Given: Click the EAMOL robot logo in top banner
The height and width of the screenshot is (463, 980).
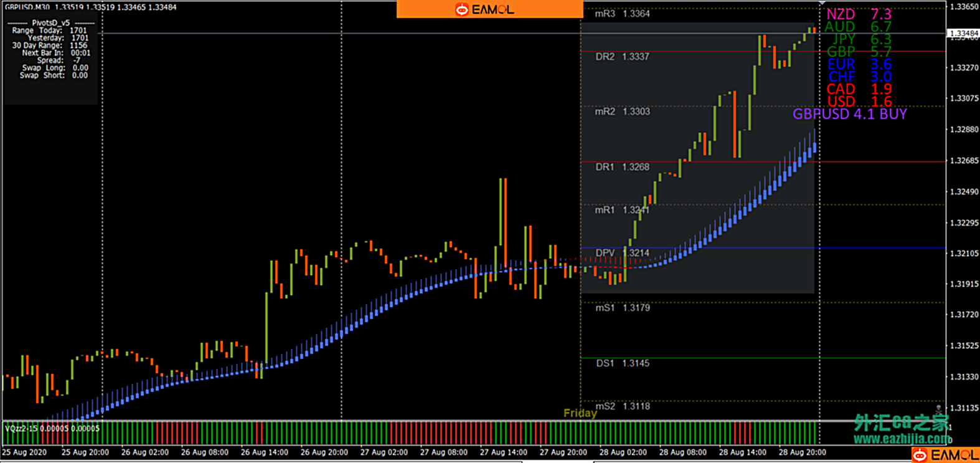Looking at the screenshot, I should click(461, 9).
